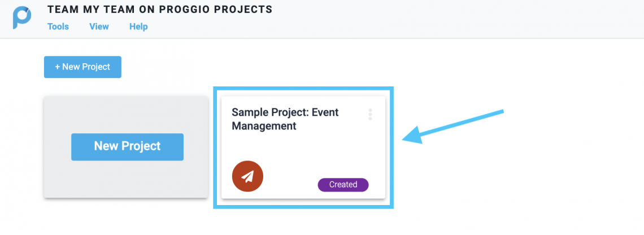The image size is (644, 235).
Task: Click the grey New Project placeholder card
Action: 125,147
